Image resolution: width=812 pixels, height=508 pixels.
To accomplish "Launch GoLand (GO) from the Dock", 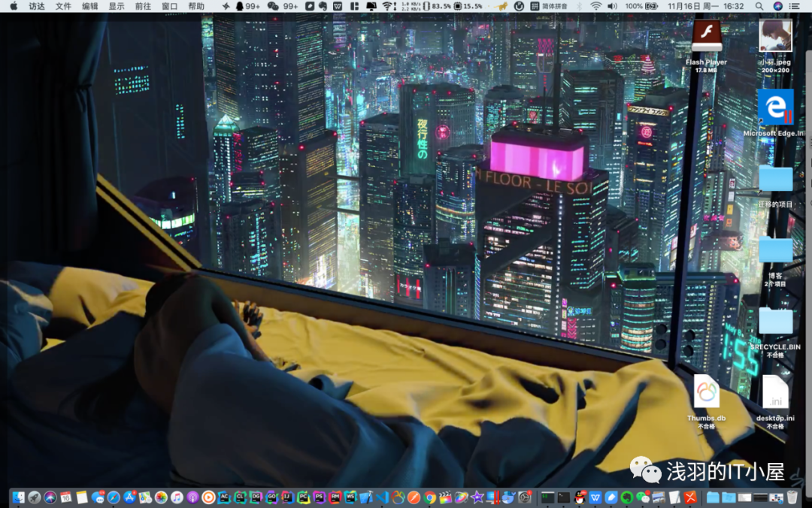I will 272,497.
